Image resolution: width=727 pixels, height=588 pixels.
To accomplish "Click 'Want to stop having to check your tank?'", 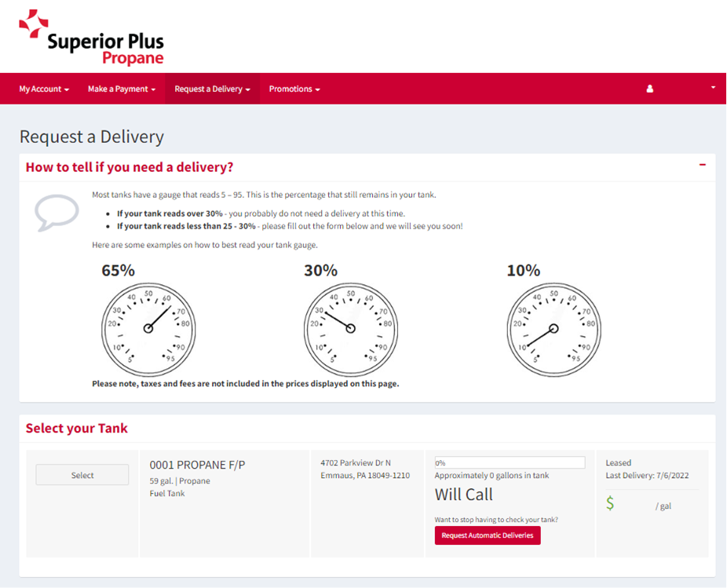I will (x=496, y=520).
